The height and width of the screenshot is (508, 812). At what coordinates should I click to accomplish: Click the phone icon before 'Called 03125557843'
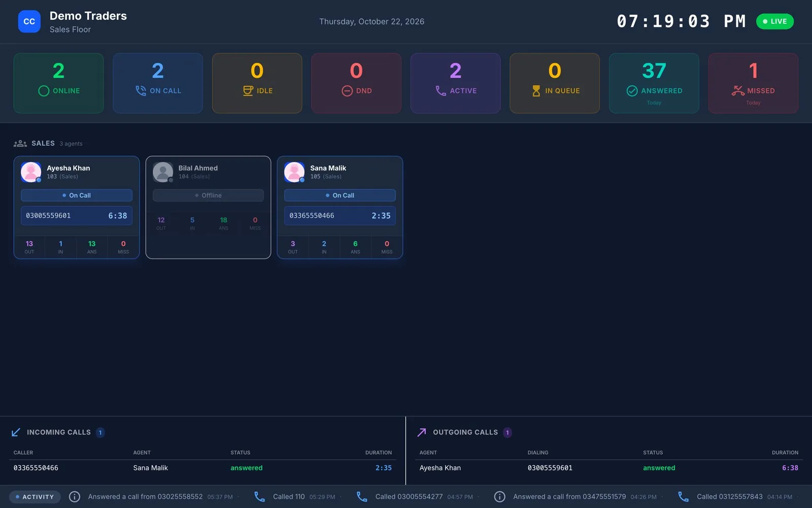[x=683, y=497]
